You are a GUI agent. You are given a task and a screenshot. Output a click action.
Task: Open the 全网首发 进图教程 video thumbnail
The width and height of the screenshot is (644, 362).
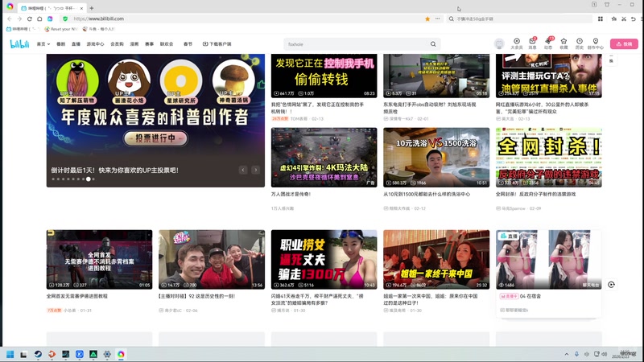click(99, 259)
